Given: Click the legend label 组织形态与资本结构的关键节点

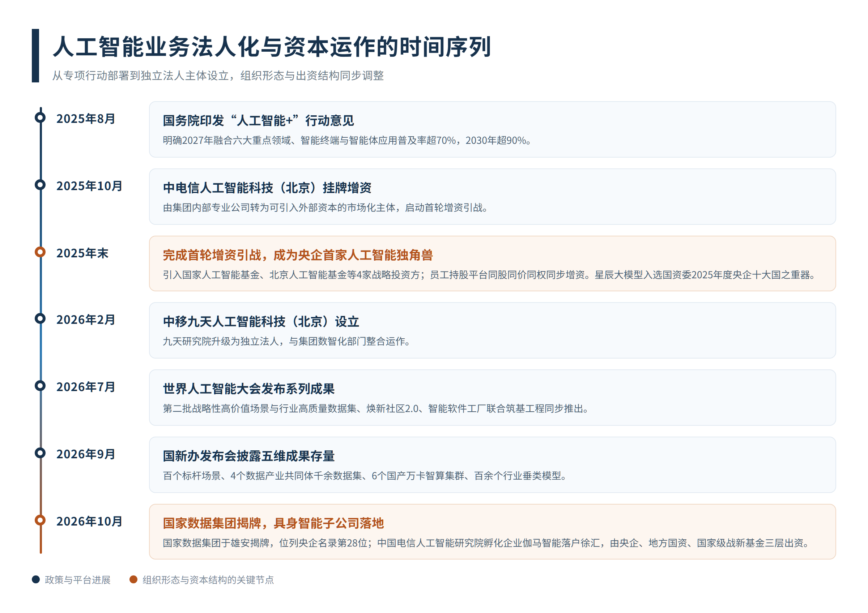Looking at the screenshot, I should [208, 580].
